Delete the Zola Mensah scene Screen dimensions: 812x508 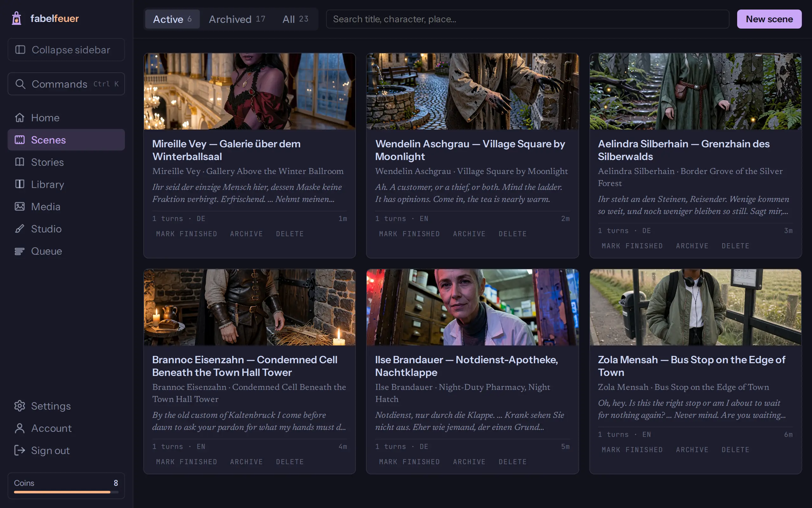(x=736, y=450)
